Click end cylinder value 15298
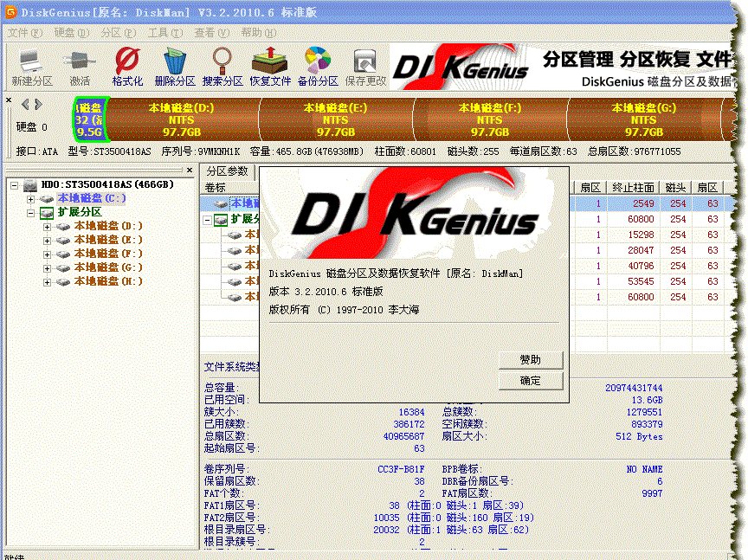 pos(641,235)
